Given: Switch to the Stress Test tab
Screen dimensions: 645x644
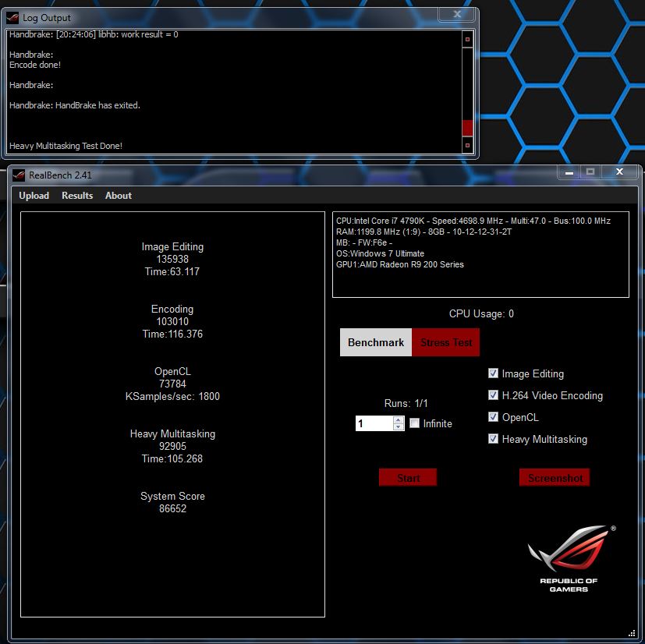Looking at the screenshot, I should click(x=446, y=342).
